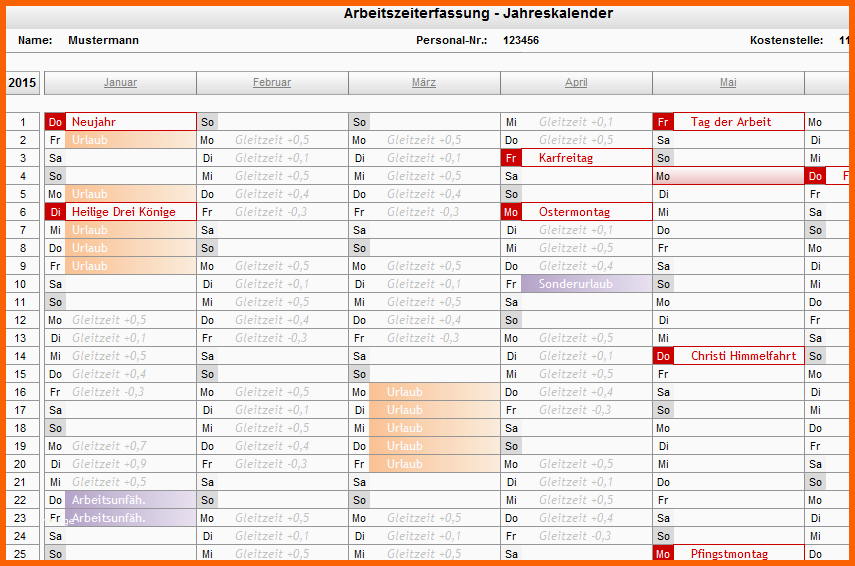
Task: Select the red Do marker beside Neujahr
Action: (x=55, y=122)
